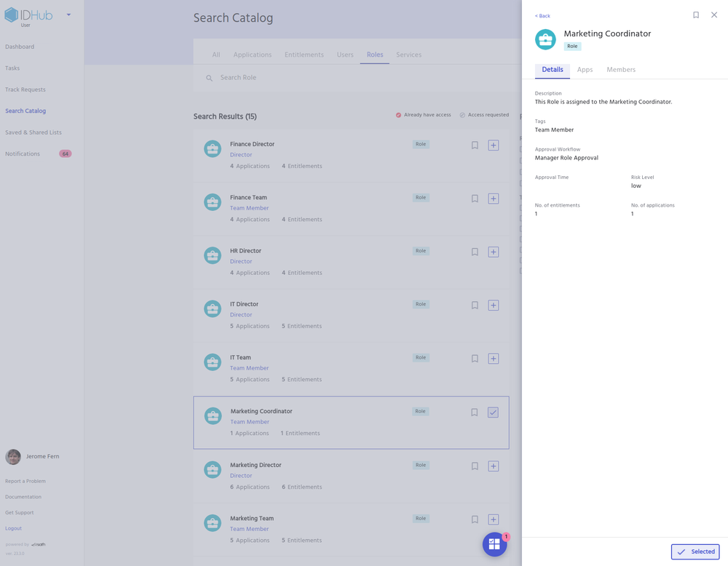This screenshot has height=566, width=728.
Task: Click the plus icon to request HR Director
Action: [x=494, y=252]
